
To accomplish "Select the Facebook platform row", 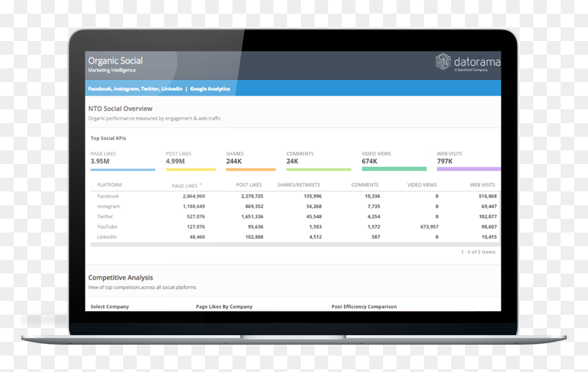I will pyautogui.click(x=295, y=196).
